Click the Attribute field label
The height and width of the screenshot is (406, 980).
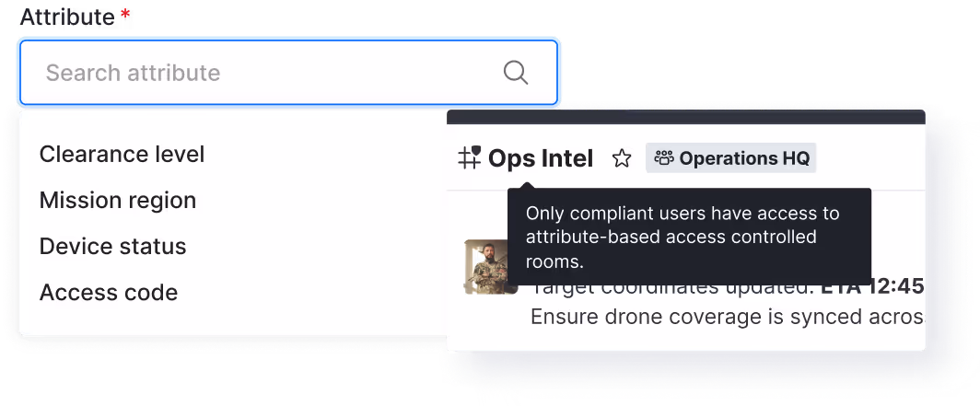click(x=67, y=17)
